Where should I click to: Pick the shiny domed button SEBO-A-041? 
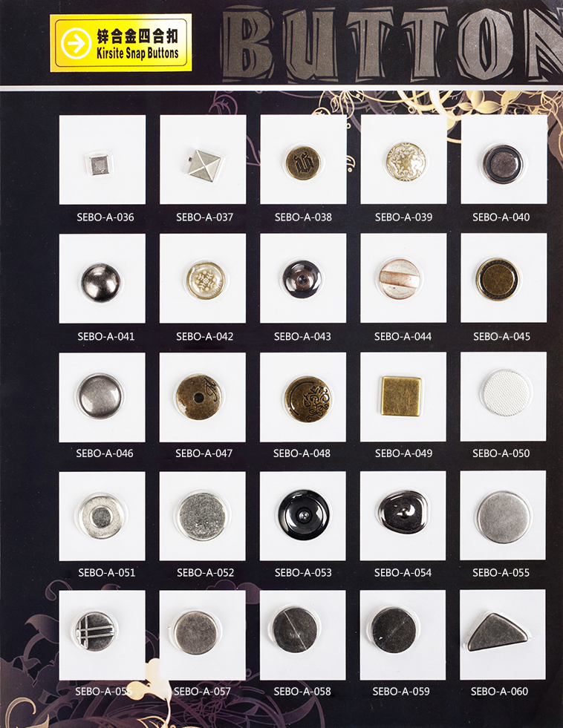[x=101, y=282]
